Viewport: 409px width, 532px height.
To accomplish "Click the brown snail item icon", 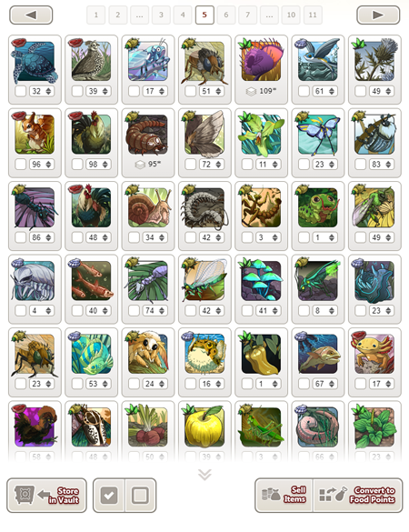I will (148, 207).
